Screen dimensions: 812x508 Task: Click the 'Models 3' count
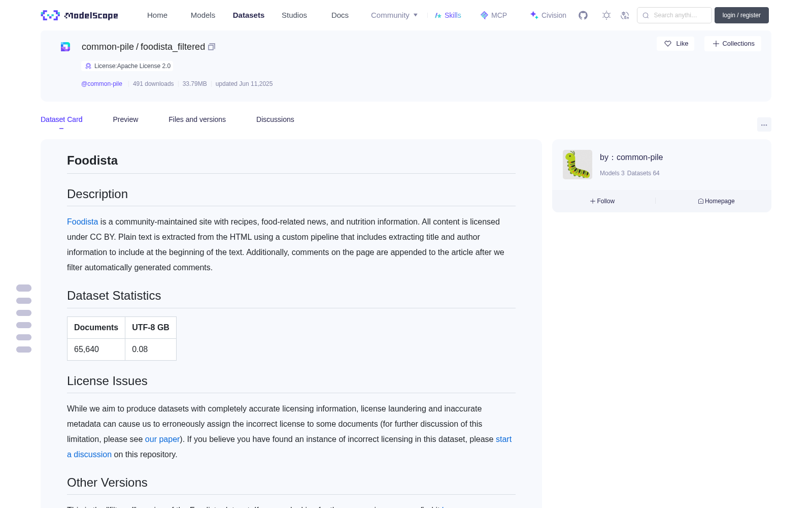click(x=612, y=173)
